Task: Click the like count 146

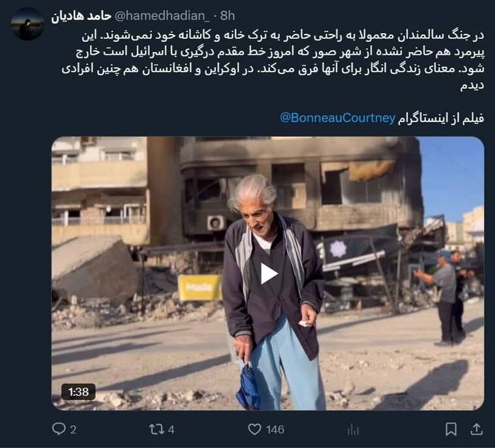Action: (275, 430)
